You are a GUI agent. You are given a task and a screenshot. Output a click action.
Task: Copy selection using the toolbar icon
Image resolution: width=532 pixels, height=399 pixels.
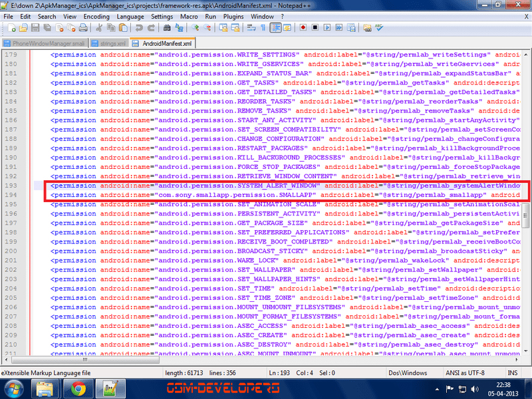coord(111,28)
